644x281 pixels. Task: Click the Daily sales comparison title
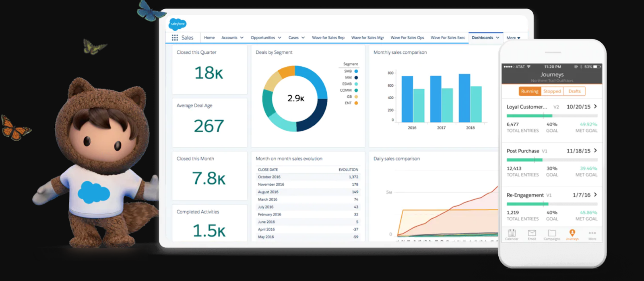click(x=396, y=159)
